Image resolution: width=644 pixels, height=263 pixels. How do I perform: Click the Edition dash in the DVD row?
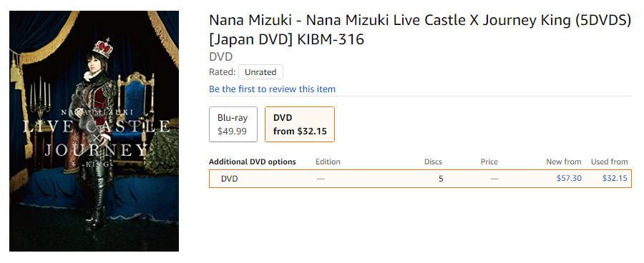[321, 179]
